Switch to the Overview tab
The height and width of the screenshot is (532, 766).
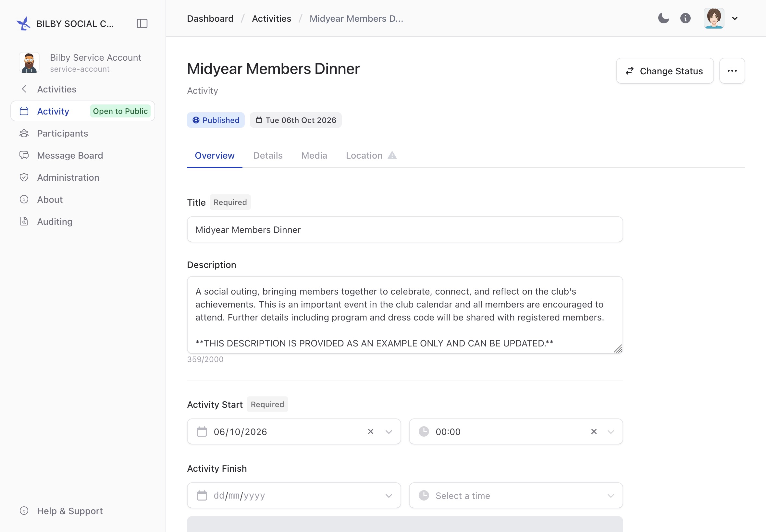click(x=215, y=155)
